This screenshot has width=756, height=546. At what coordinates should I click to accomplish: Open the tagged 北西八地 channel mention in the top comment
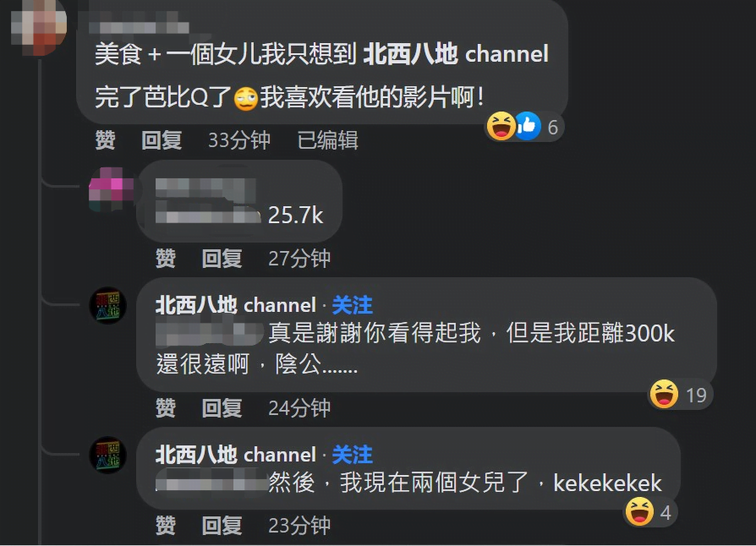[x=456, y=53]
